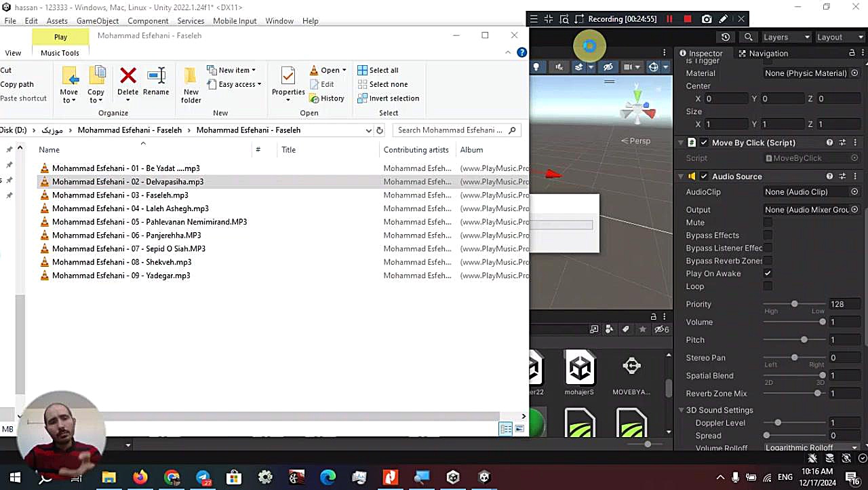Click Invert selection in Explorer ribbon
868x490 pixels.
(x=388, y=98)
